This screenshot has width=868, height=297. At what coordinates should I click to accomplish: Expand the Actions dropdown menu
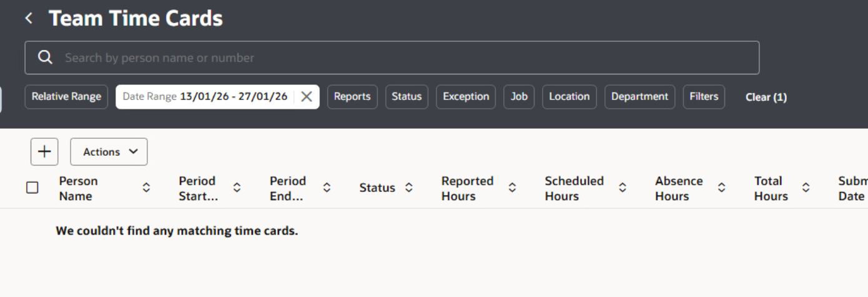click(109, 152)
